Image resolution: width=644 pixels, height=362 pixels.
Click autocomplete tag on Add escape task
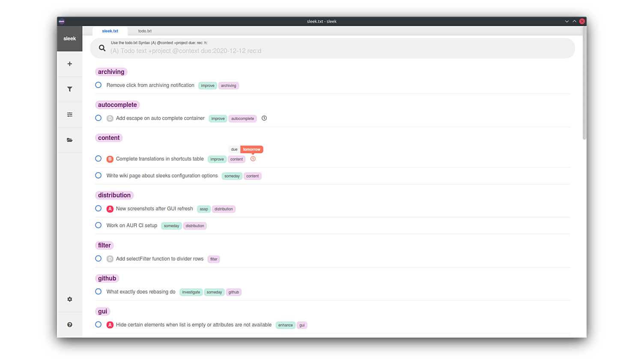[x=243, y=119]
